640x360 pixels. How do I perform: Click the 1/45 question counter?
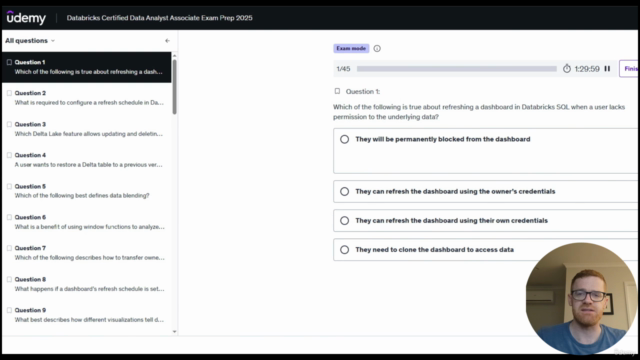coord(343,69)
